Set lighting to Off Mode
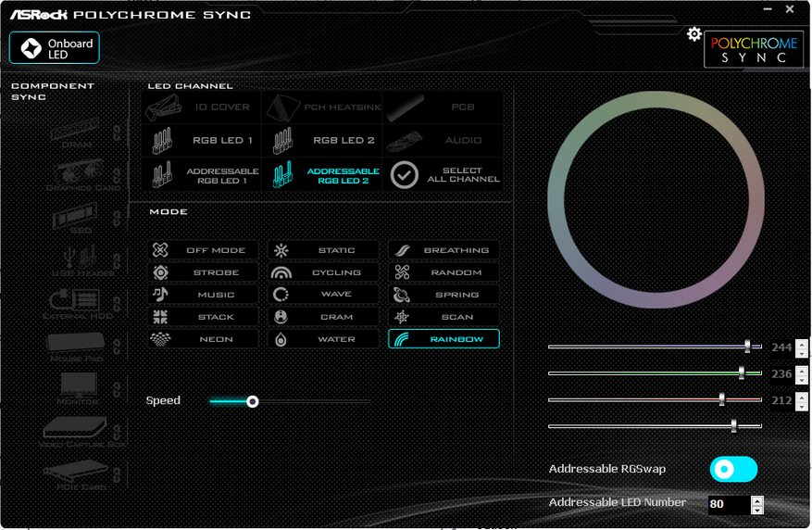This screenshot has height=530, width=812. pyautogui.click(x=203, y=250)
